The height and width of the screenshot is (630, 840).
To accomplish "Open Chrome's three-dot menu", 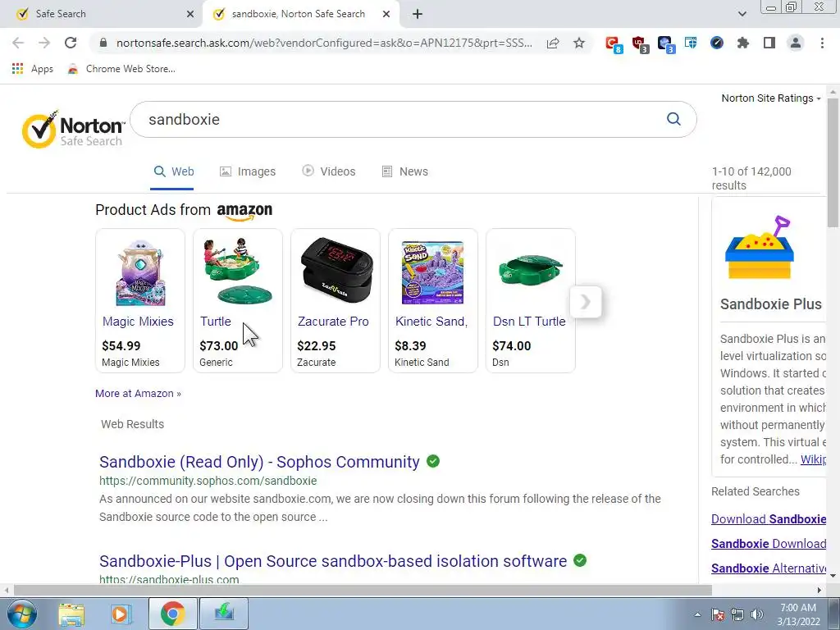I will (x=822, y=43).
